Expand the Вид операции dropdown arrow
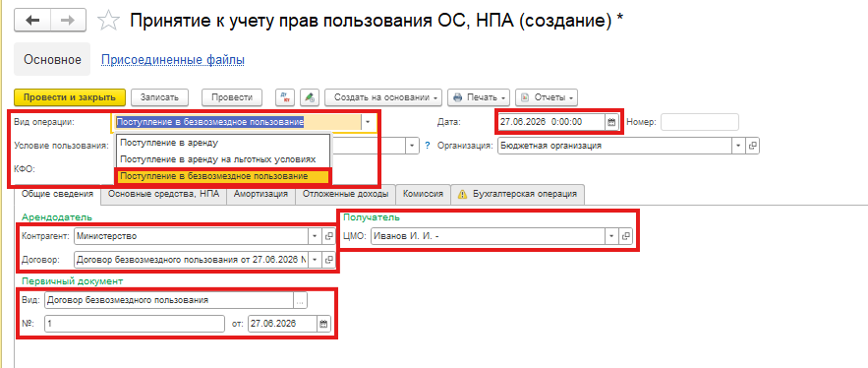This screenshot has width=868, height=368. [367, 122]
